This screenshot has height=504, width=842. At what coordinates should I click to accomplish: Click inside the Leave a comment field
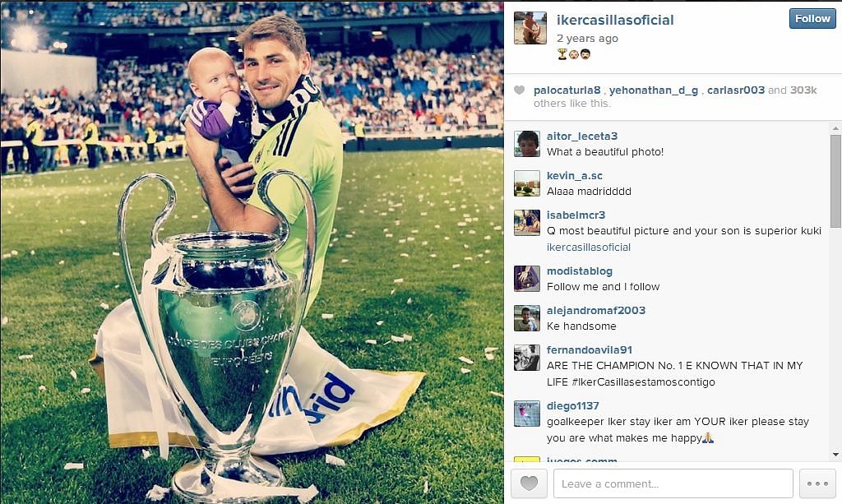point(673,483)
